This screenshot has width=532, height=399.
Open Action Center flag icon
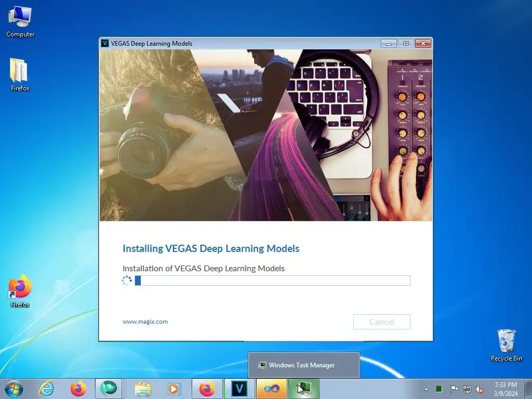coord(454,389)
